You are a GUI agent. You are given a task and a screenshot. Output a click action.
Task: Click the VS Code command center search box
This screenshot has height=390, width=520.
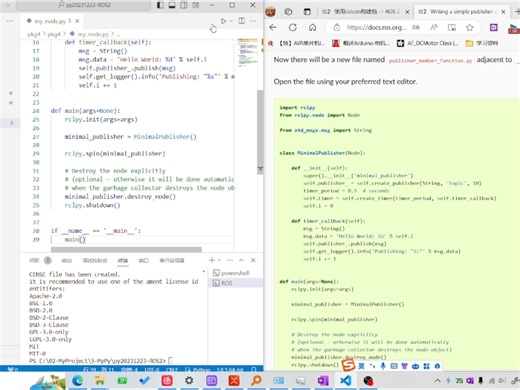click(x=83, y=5)
